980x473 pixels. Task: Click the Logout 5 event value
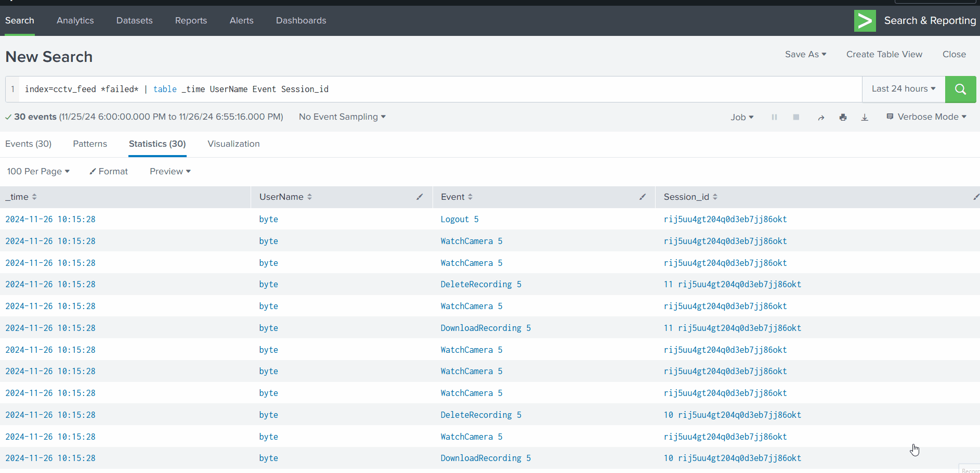[x=459, y=219]
